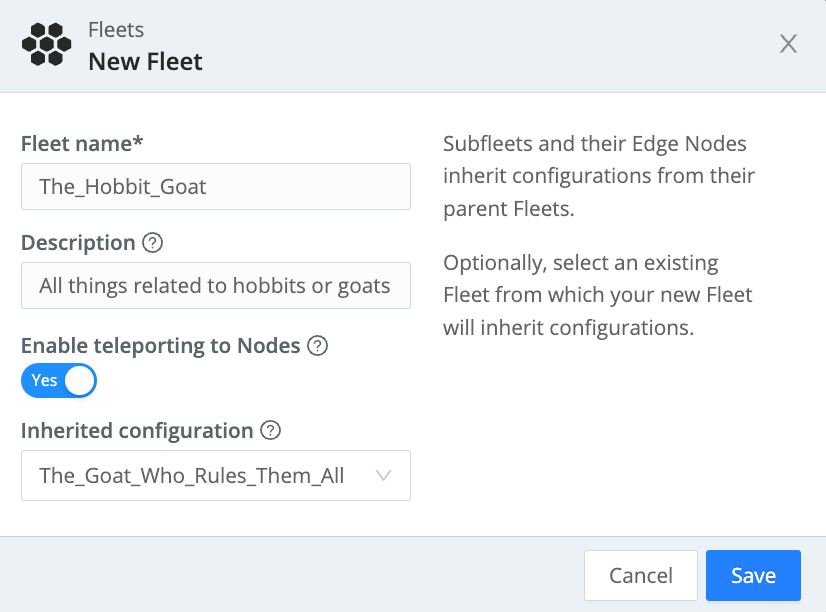Screen dimensions: 826x612
Task: Click the help icon beside Enable teleporting to Nodes
Action: 316,346
